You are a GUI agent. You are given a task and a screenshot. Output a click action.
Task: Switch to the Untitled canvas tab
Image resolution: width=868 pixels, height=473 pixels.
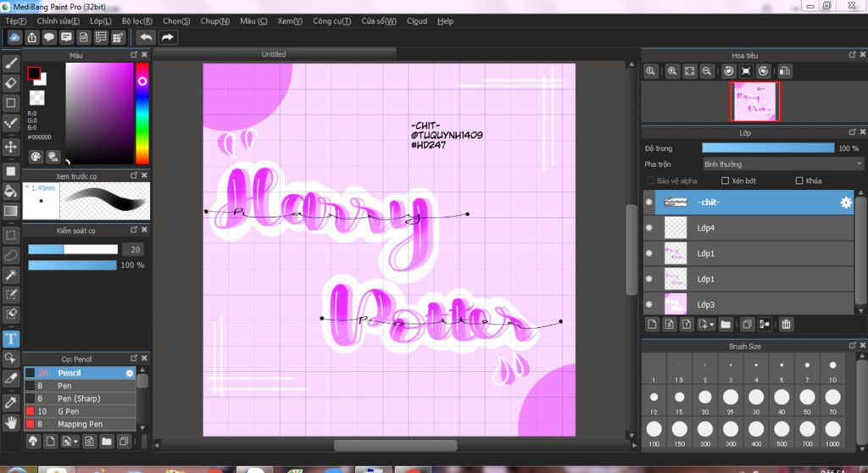[274, 54]
